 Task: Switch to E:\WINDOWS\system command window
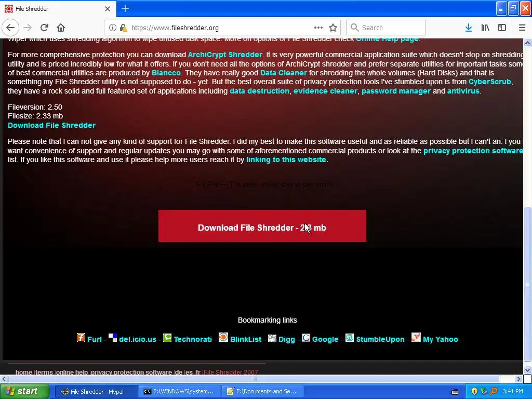tap(179, 392)
